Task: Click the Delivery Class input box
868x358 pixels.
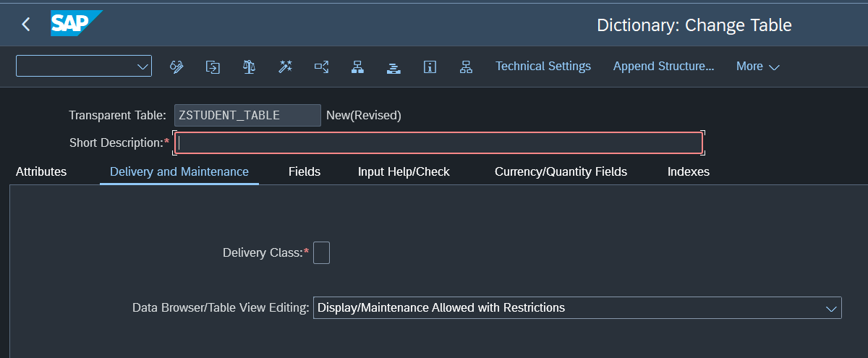Action: (x=321, y=253)
